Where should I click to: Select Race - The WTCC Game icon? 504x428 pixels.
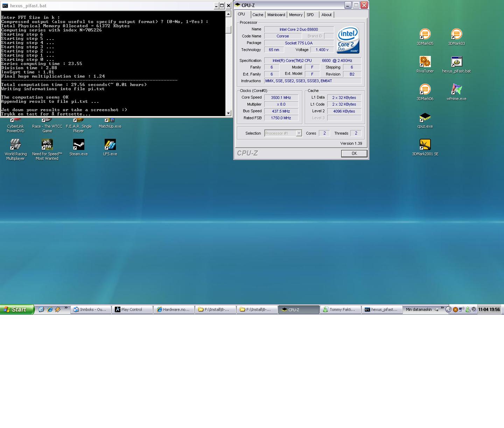tap(47, 126)
